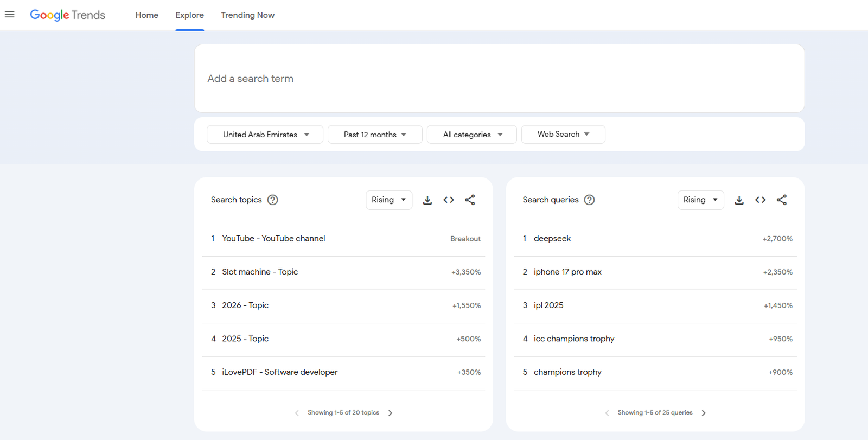Embed the Search queries widget
Viewport: 868px width, 440px height.
(x=761, y=200)
